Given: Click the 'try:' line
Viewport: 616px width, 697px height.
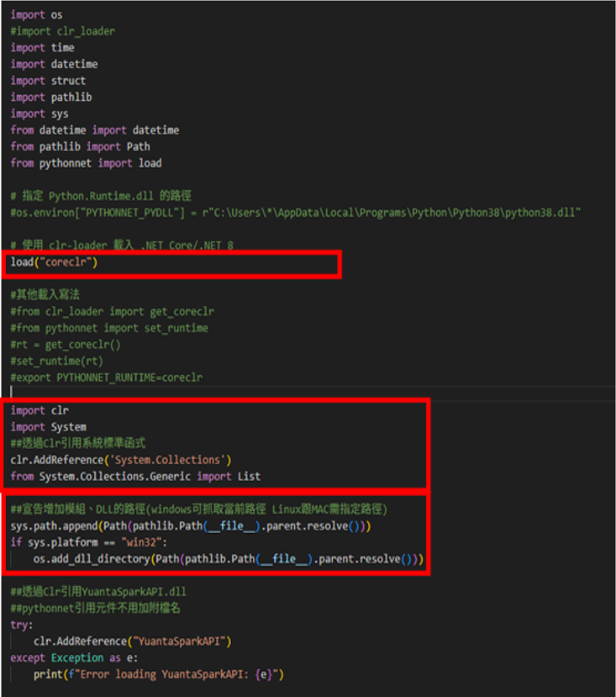Looking at the screenshot, I should (21, 625).
